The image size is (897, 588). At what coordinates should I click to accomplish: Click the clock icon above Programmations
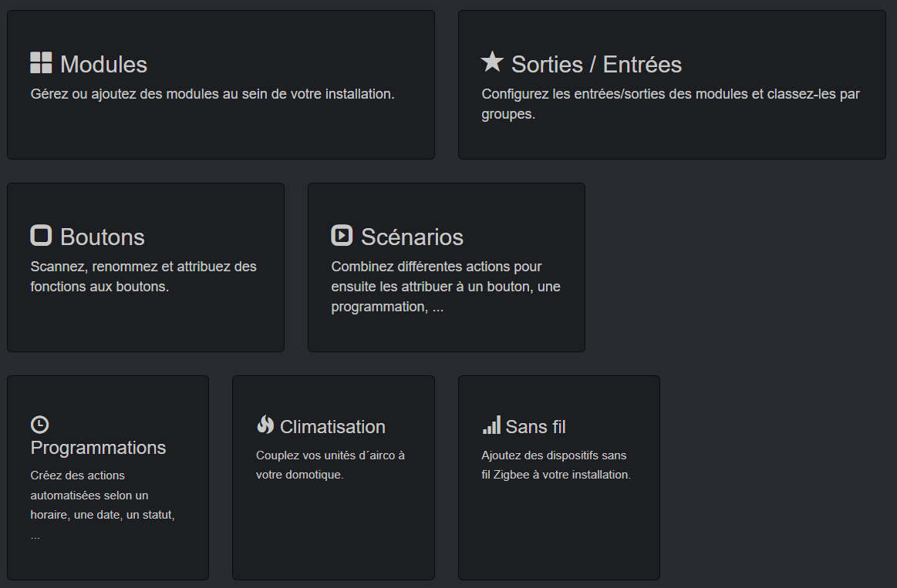[39, 425]
